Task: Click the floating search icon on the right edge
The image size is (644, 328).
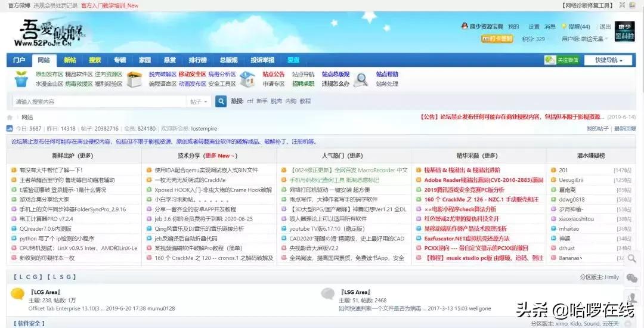Action: pyautogui.click(x=631, y=259)
